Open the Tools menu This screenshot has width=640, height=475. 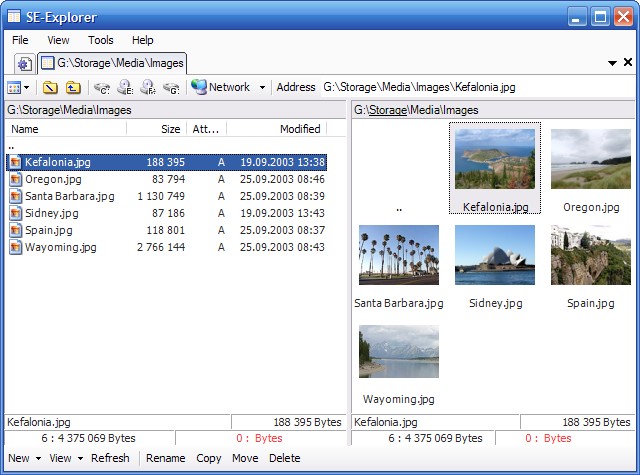(101, 40)
